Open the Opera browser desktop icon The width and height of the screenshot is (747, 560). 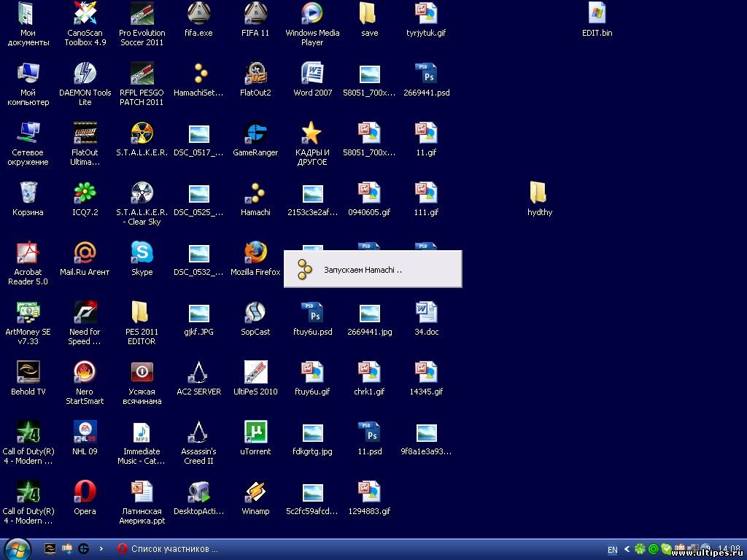(x=85, y=493)
